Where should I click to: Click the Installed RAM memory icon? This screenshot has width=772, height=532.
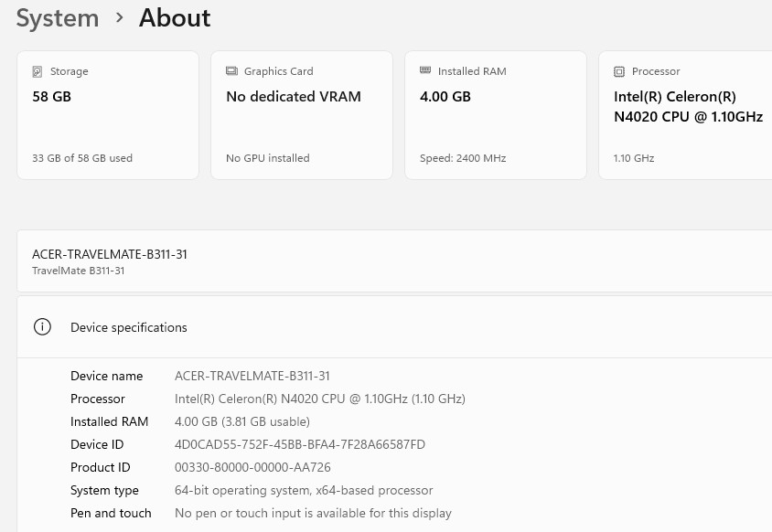click(425, 70)
